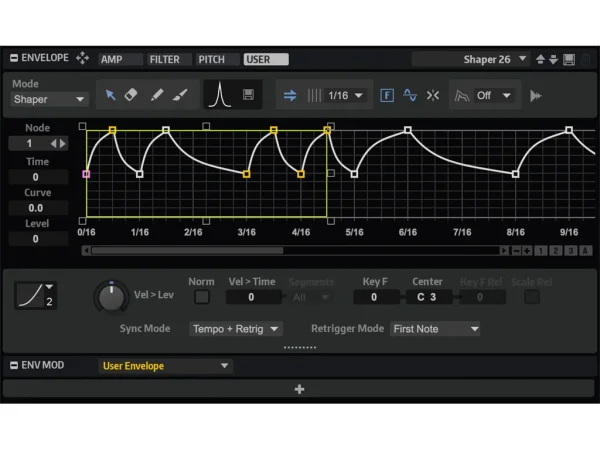Screen dimensions: 600x450
Task: Click the Vel > Lev knob
Action: pyautogui.click(x=109, y=297)
